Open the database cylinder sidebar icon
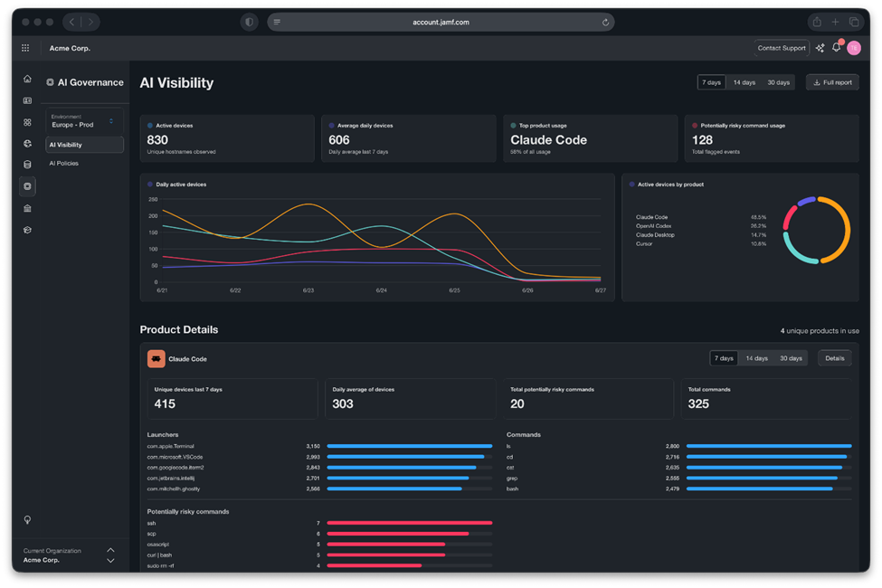 [27, 165]
